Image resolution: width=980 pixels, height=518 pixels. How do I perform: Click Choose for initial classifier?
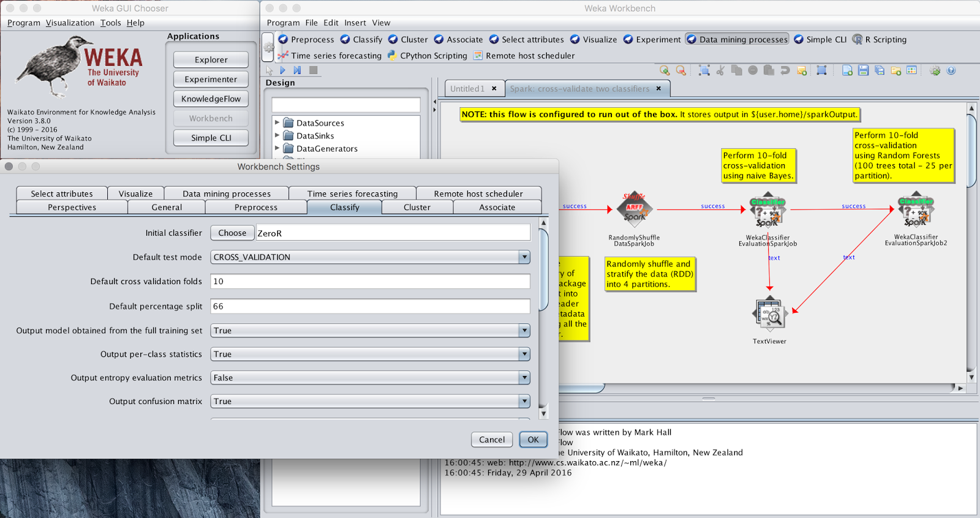click(232, 233)
